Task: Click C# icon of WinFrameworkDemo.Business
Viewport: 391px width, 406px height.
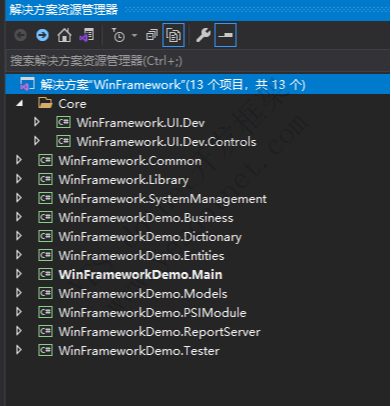Action: [x=45, y=217]
